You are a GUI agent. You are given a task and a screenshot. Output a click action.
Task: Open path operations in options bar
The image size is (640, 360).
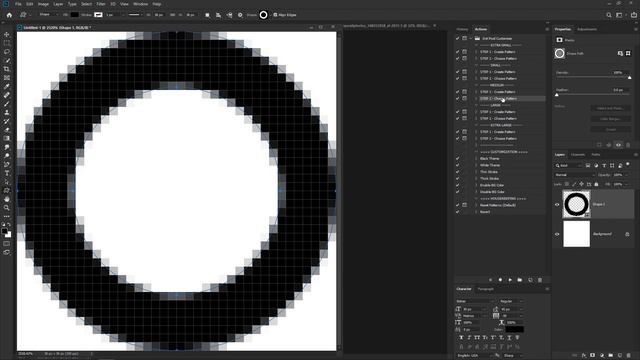coord(207,15)
